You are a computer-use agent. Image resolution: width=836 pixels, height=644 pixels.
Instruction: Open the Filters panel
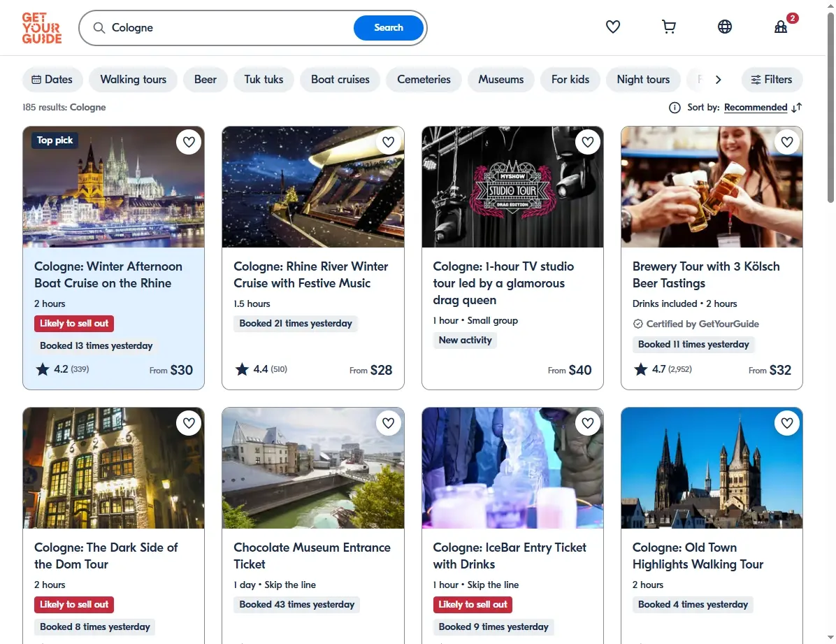[772, 80]
